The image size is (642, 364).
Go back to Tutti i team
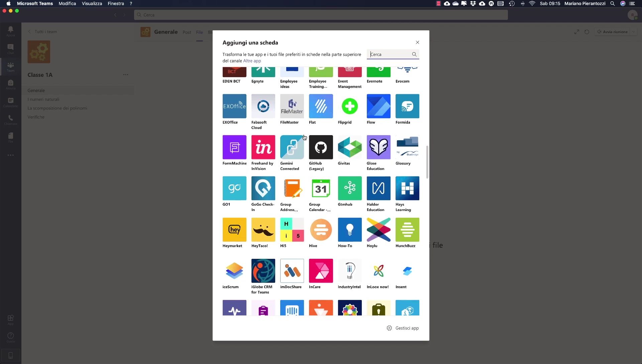(42, 32)
